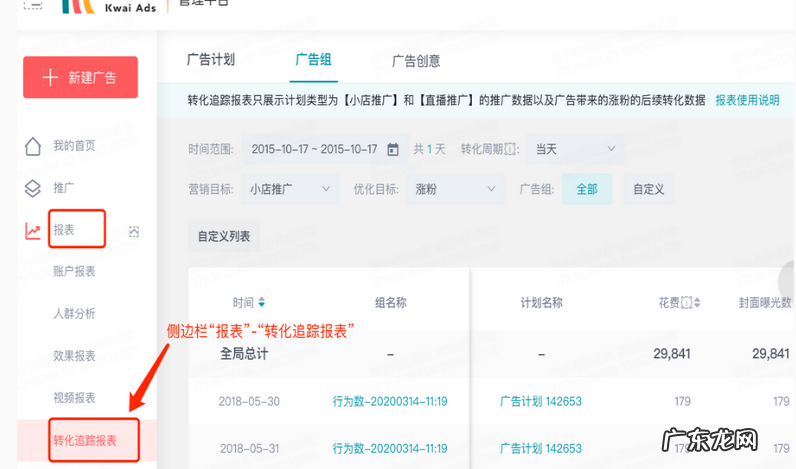Click 全局总计 row label
This screenshot has height=469, width=796.
[x=244, y=354]
